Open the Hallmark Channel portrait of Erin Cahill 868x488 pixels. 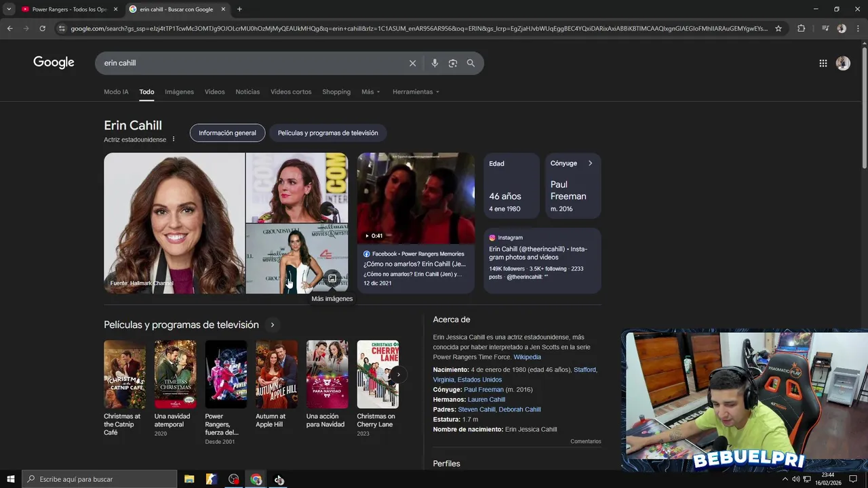(x=174, y=223)
